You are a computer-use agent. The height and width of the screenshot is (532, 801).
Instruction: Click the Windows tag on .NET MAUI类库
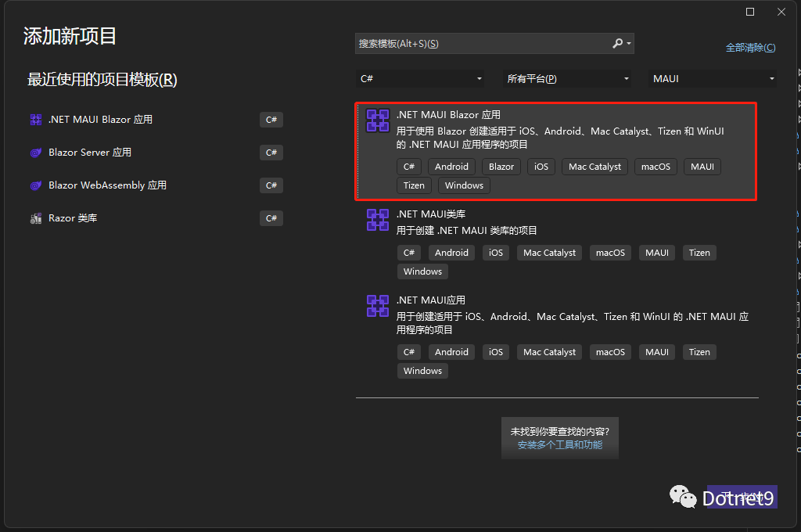coord(422,271)
